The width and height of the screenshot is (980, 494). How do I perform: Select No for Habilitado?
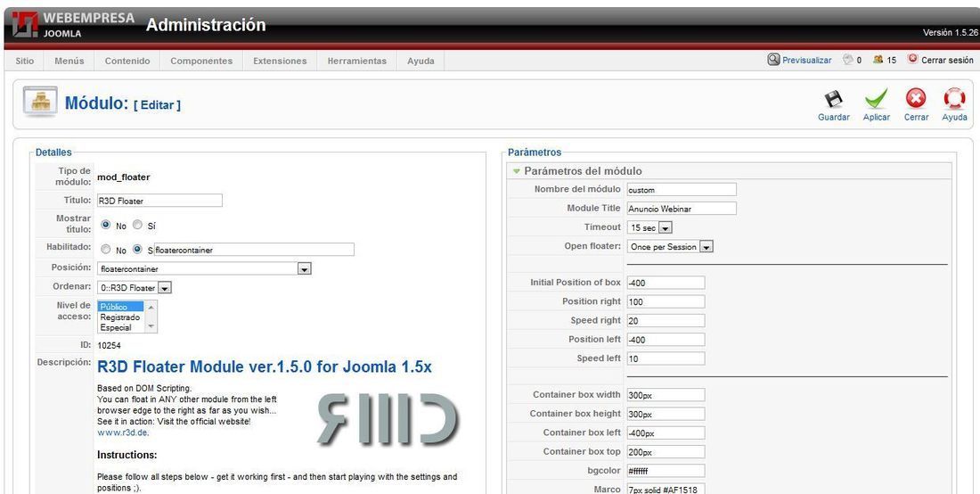pos(106,249)
